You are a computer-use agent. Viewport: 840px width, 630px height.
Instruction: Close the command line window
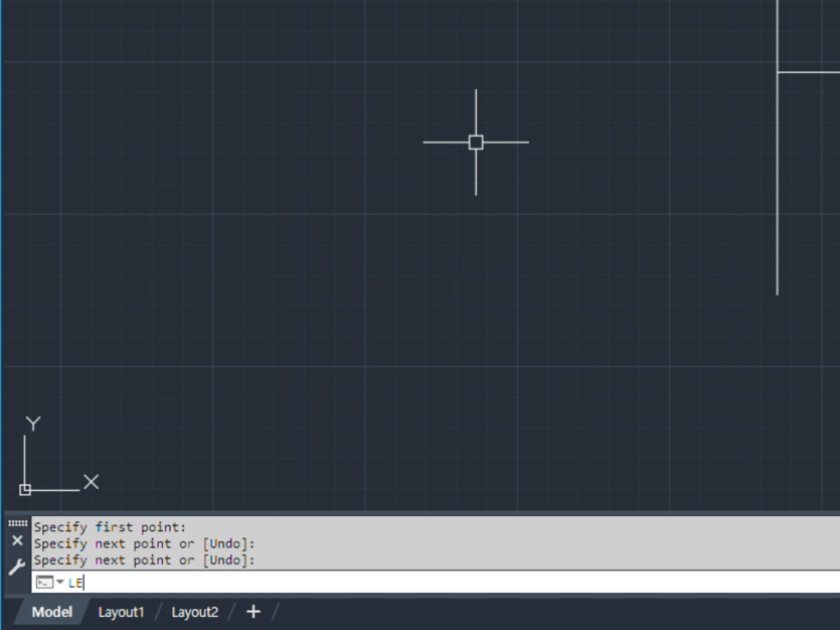[x=17, y=541]
